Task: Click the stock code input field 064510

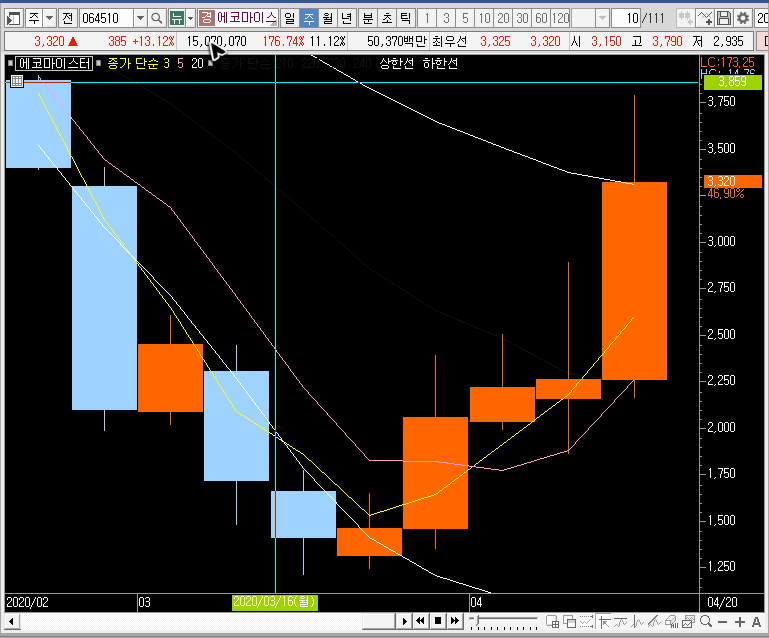Action: point(106,19)
